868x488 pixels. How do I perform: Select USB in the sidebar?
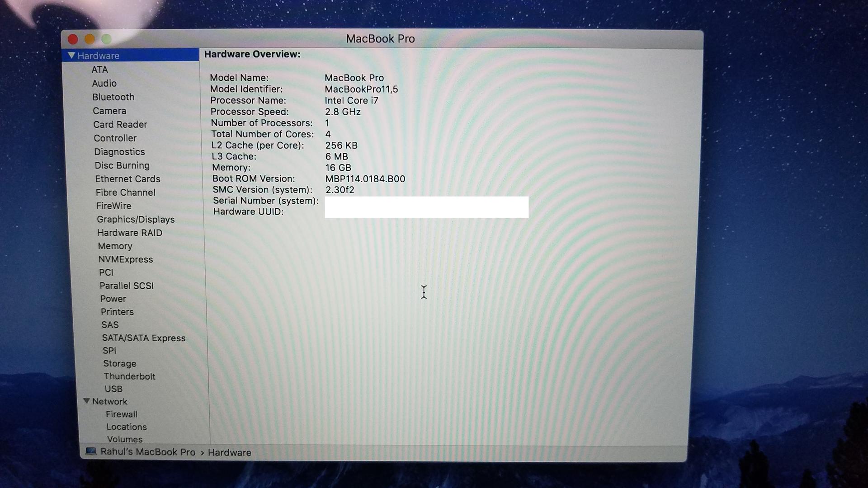[x=113, y=389]
